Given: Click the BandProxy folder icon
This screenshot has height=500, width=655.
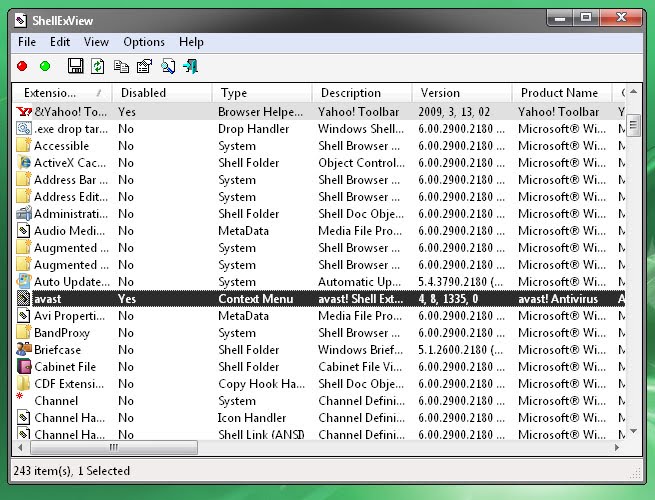Looking at the screenshot, I should click(24, 332).
